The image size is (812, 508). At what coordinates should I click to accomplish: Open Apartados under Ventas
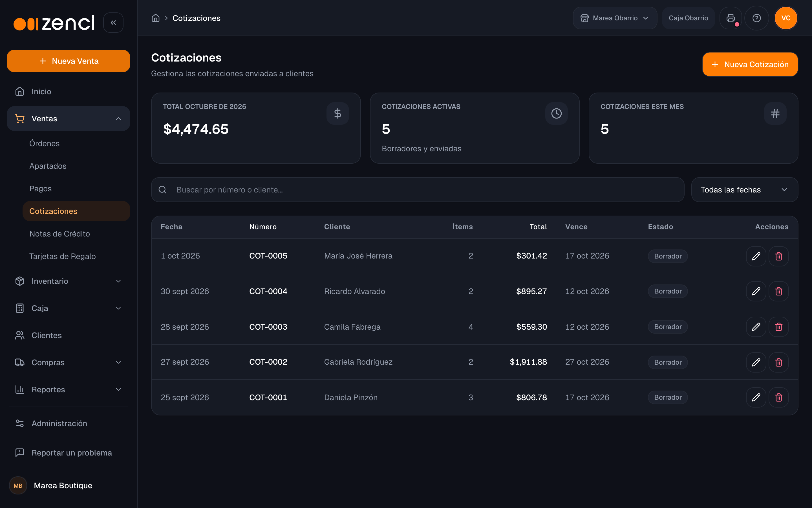pyautogui.click(x=76, y=166)
